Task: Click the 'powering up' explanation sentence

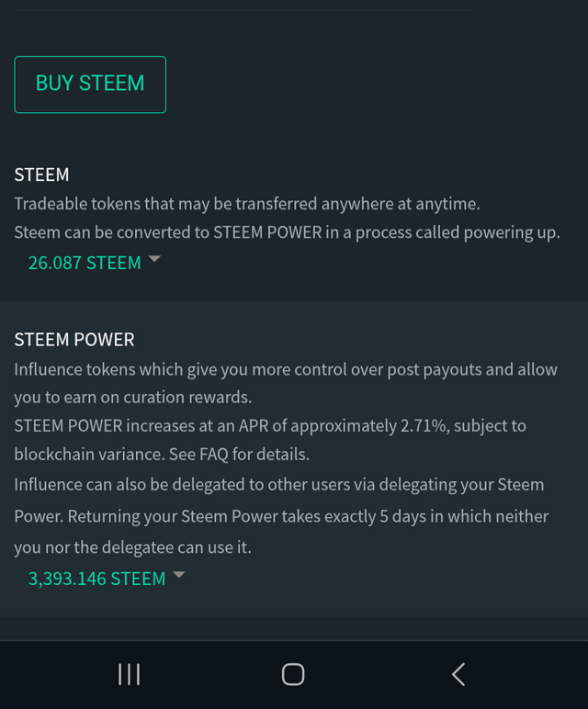Action: coord(288,232)
